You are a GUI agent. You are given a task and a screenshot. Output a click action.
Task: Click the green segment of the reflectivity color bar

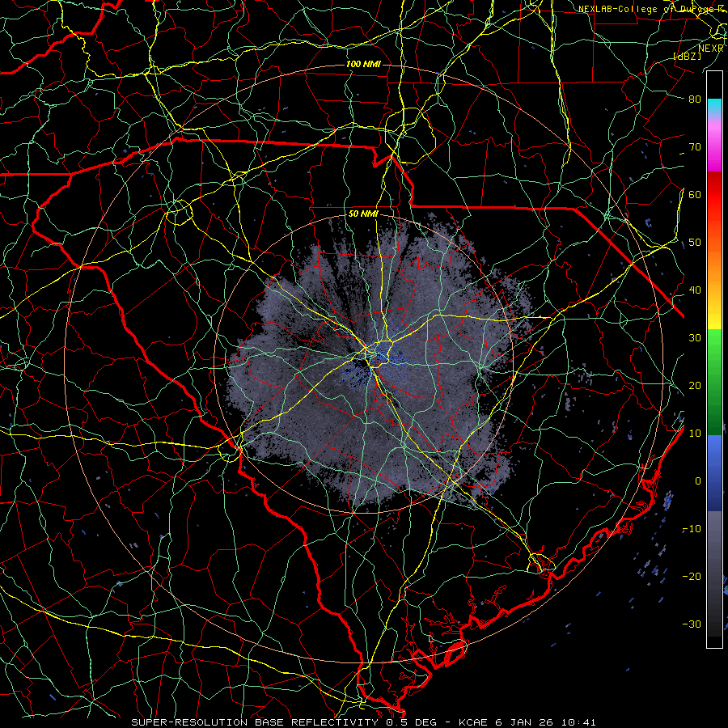[714, 382]
